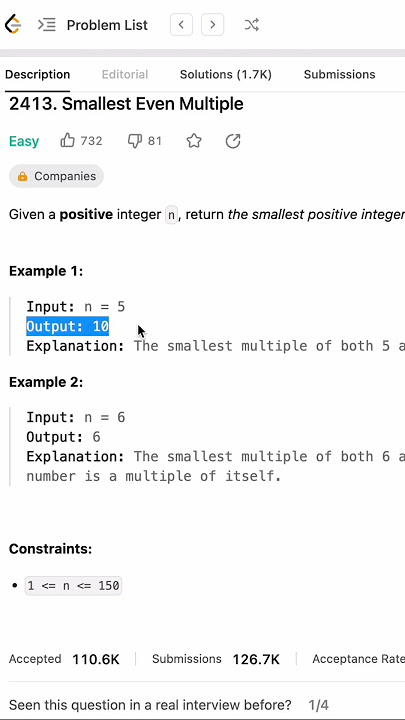Open the Problem List panel icon
This screenshot has height=720, width=405.
point(46,25)
